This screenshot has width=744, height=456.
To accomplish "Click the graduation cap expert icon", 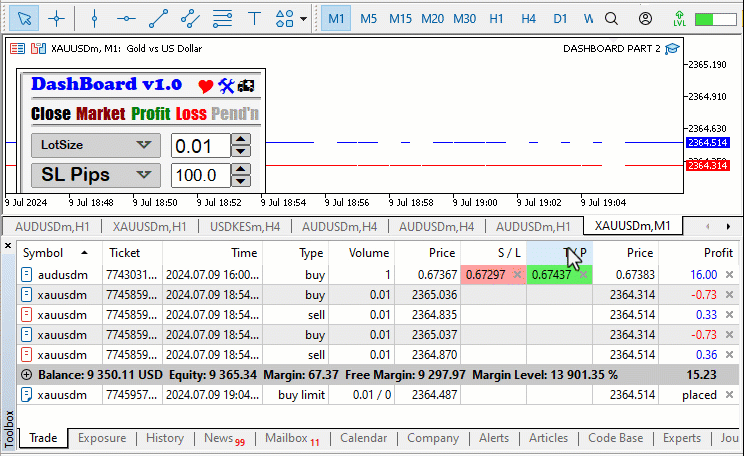I will click(x=672, y=48).
